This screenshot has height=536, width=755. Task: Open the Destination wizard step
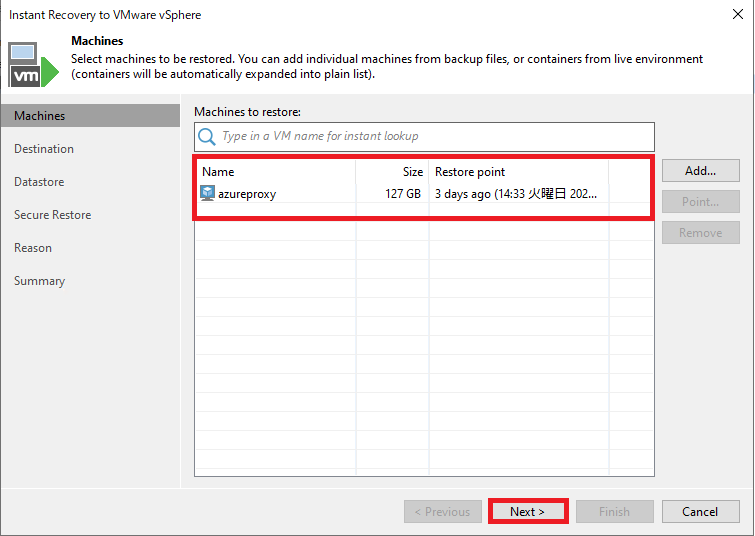[x=44, y=149]
